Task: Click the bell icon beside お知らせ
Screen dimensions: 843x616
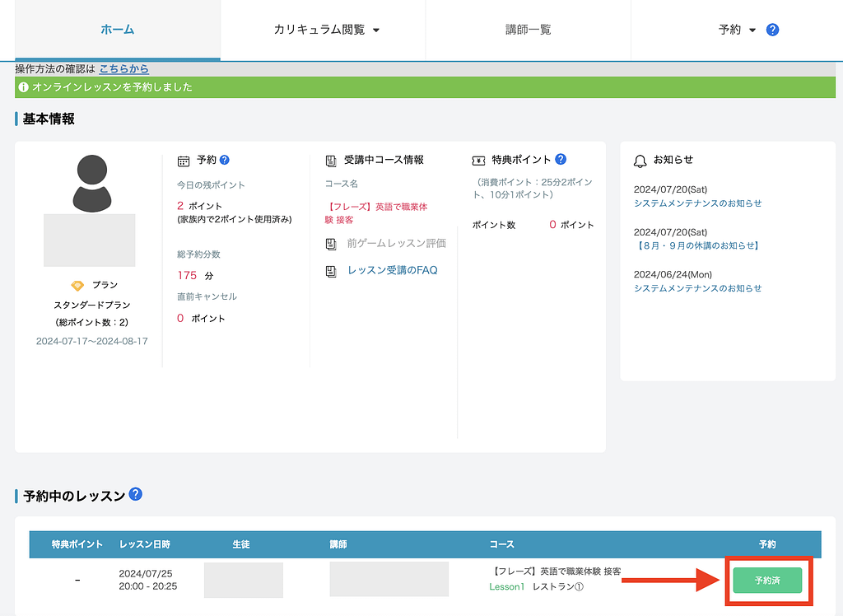Action: tap(640, 160)
